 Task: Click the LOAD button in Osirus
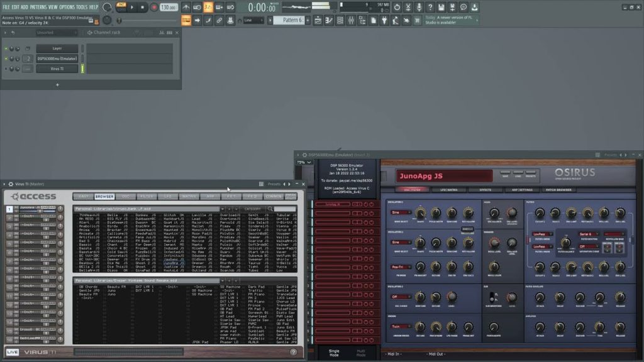(518, 174)
